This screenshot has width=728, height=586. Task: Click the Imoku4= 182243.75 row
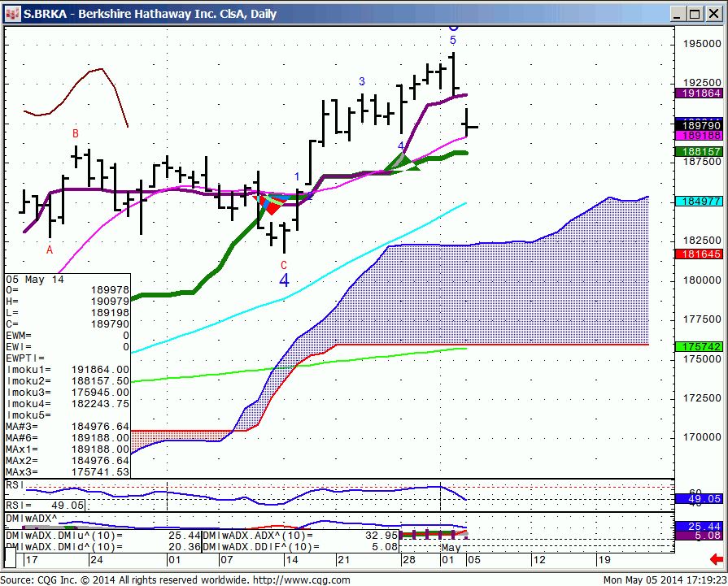point(68,404)
